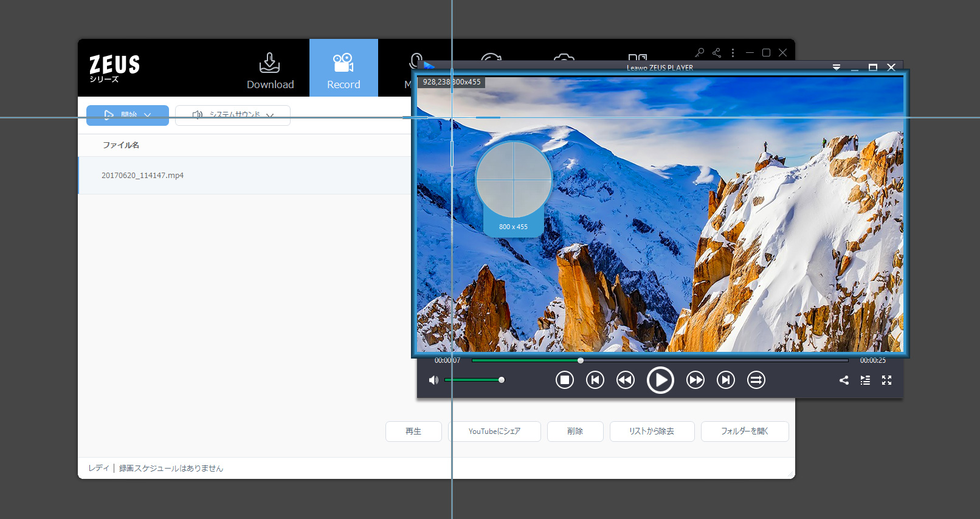Image resolution: width=980 pixels, height=519 pixels.
Task: Click the 再生 button
Action: (413, 431)
